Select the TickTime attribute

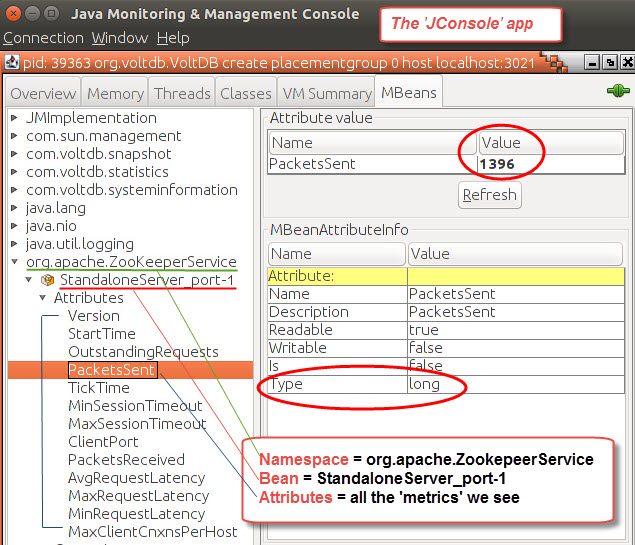99,388
